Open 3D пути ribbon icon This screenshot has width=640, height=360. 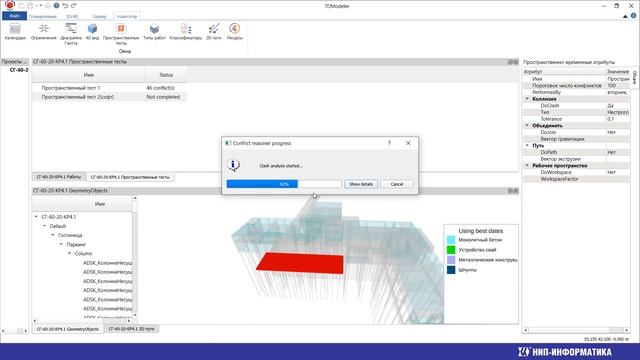pyautogui.click(x=213, y=32)
